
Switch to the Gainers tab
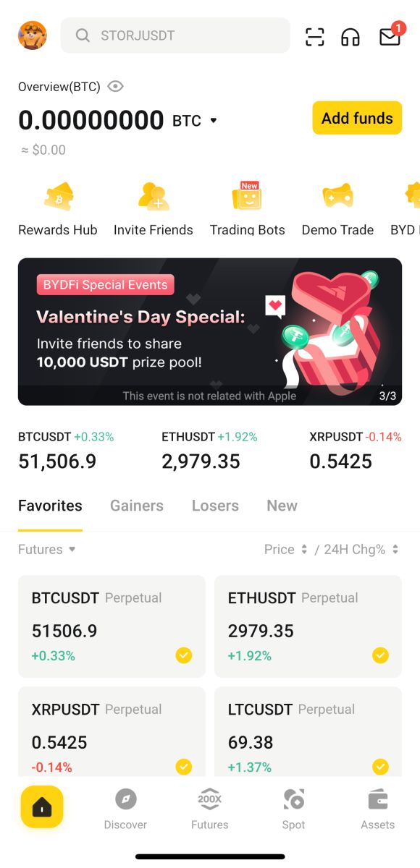(x=136, y=505)
